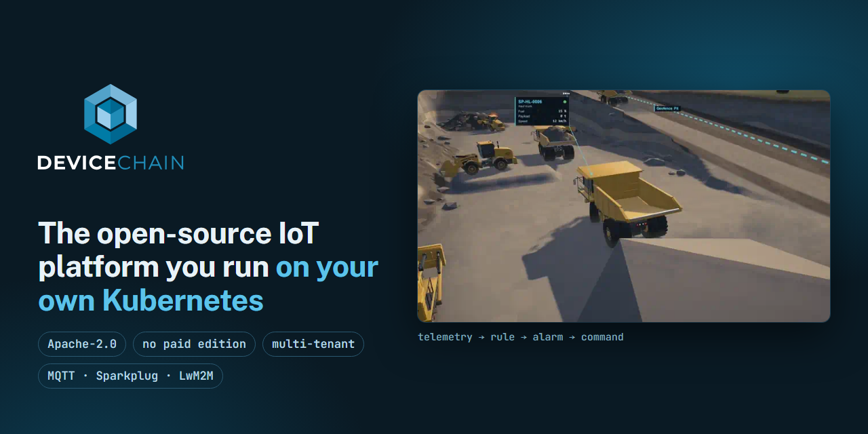The image size is (868, 434).
Task: Click the SP-HL-0006 haul truck info card
Action: [542, 111]
